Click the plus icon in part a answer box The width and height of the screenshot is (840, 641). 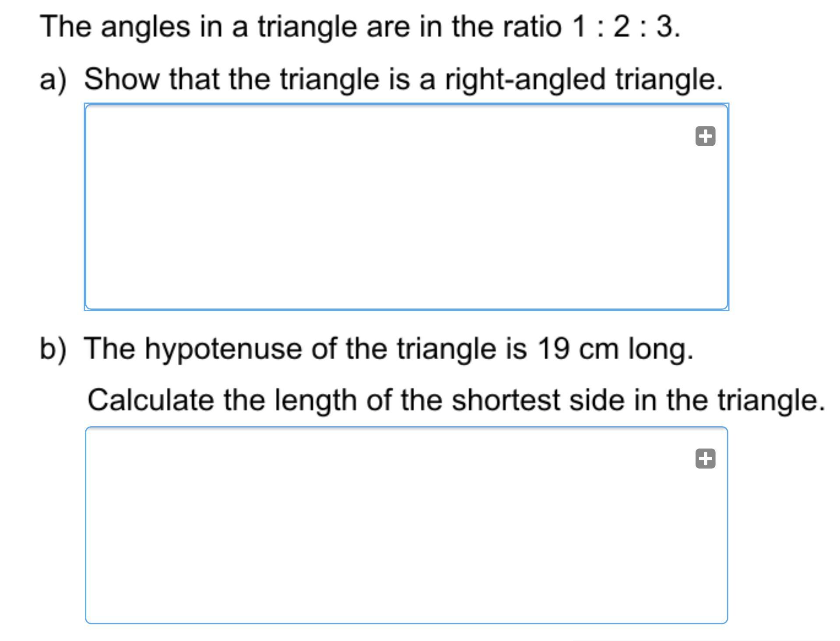pyautogui.click(x=705, y=136)
